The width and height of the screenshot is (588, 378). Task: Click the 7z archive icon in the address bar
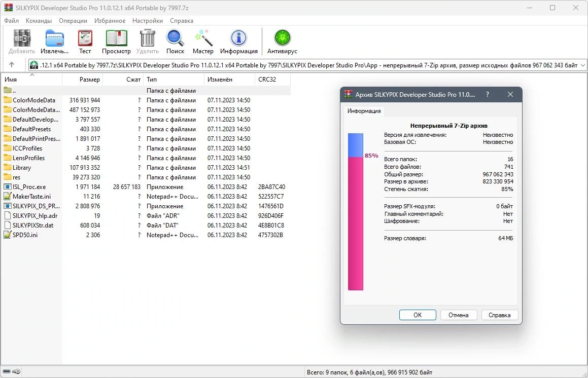[x=34, y=65]
